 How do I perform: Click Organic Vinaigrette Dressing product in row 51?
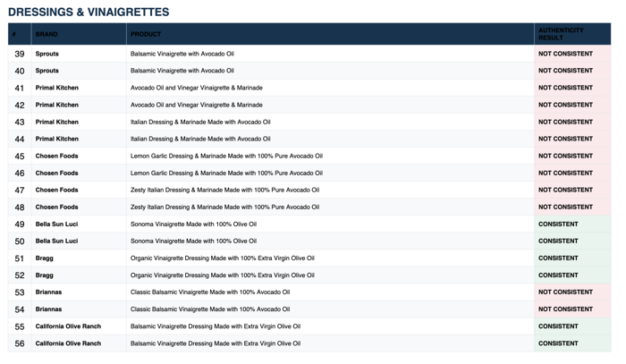coord(223,258)
